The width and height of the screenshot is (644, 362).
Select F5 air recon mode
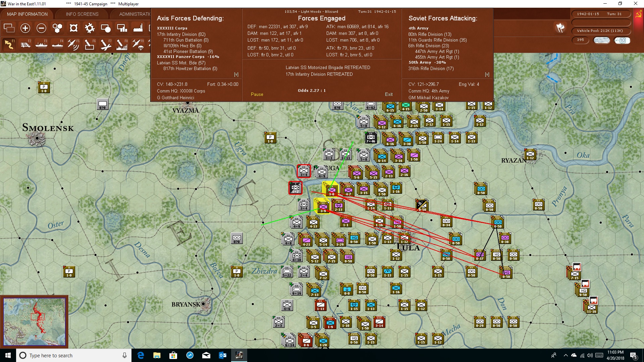pos(73,44)
